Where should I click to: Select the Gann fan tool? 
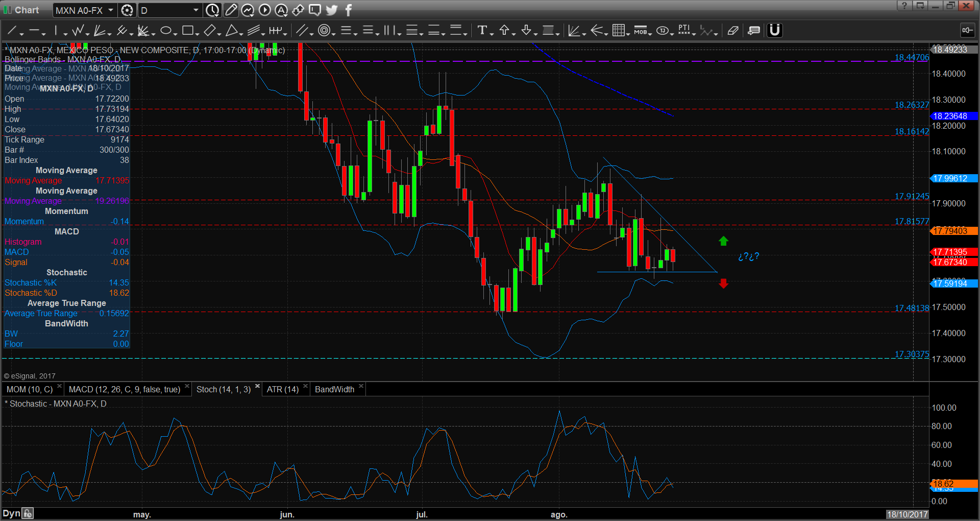pos(99,31)
